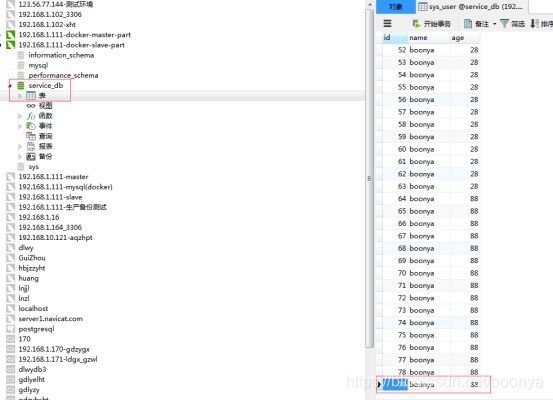Switch to the 对象 objects tab
Viewport: 553px width, 400px height.
click(x=396, y=7)
